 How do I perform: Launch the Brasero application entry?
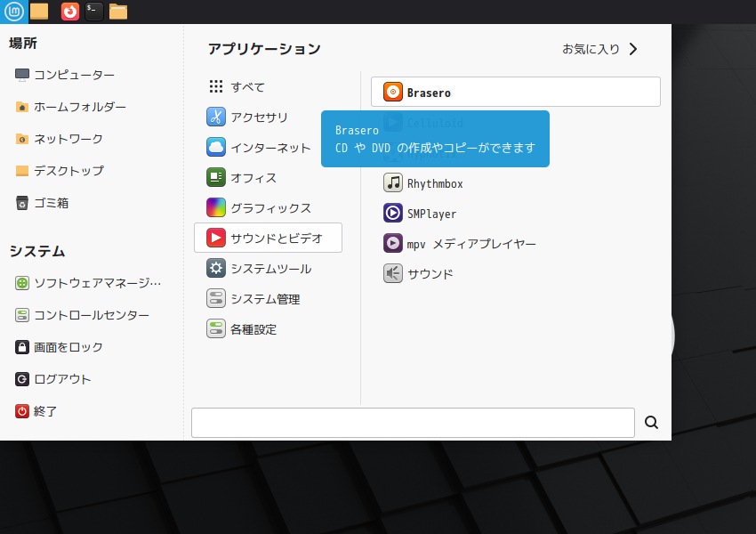coord(515,92)
